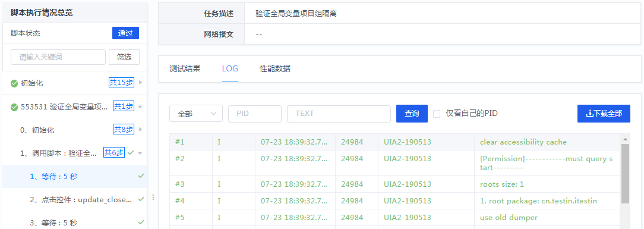Click the 下载全部 download button
The height and width of the screenshot is (229, 644).
coord(604,114)
